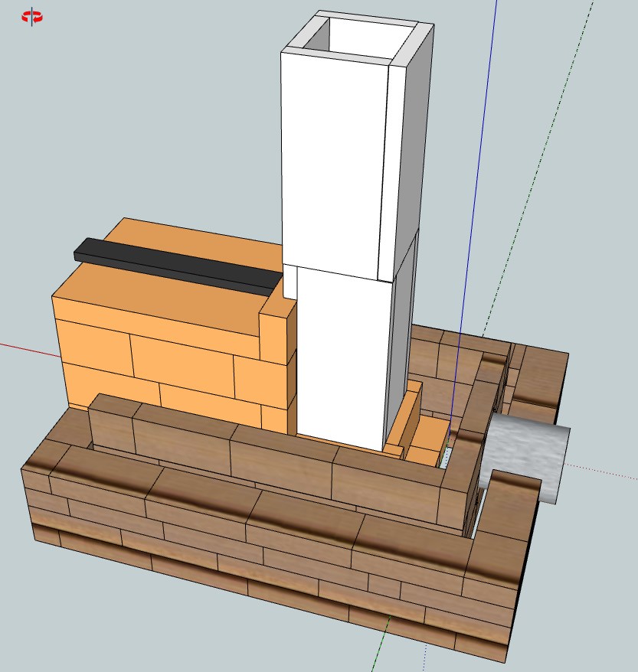638x672 pixels.
Task: Click the red orbit rotation icon
Action: 32,17
